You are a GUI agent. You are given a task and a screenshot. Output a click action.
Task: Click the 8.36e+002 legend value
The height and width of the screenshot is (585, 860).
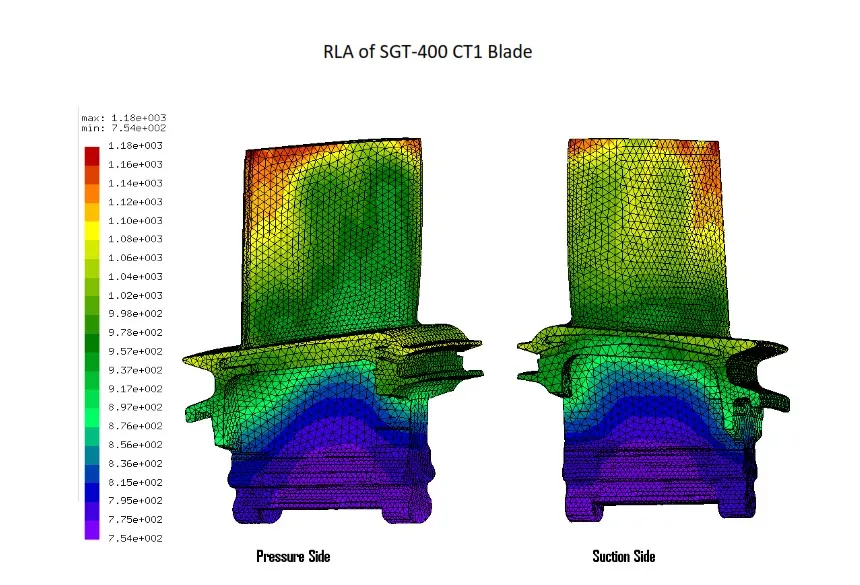[135, 463]
